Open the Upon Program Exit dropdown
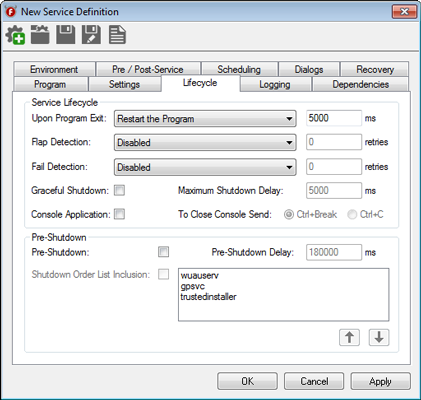This screenshot has width=421, height=400. 205,119
